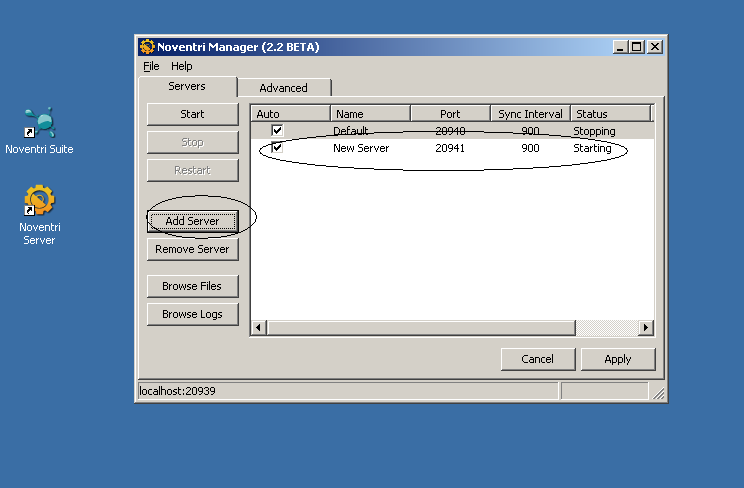Click the Apply button
Viewport: 744px width, 488px height.
click(618, 359)
